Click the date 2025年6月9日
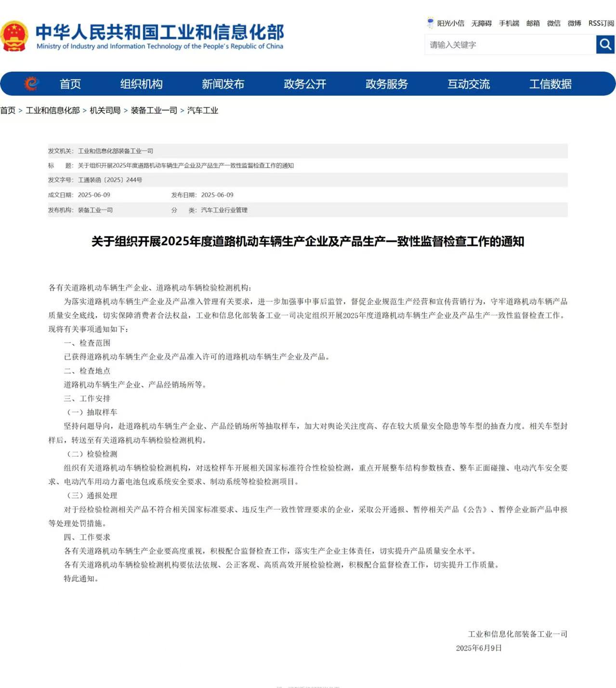This screenshot has width=616, height=688. click(x=479, y=648)
